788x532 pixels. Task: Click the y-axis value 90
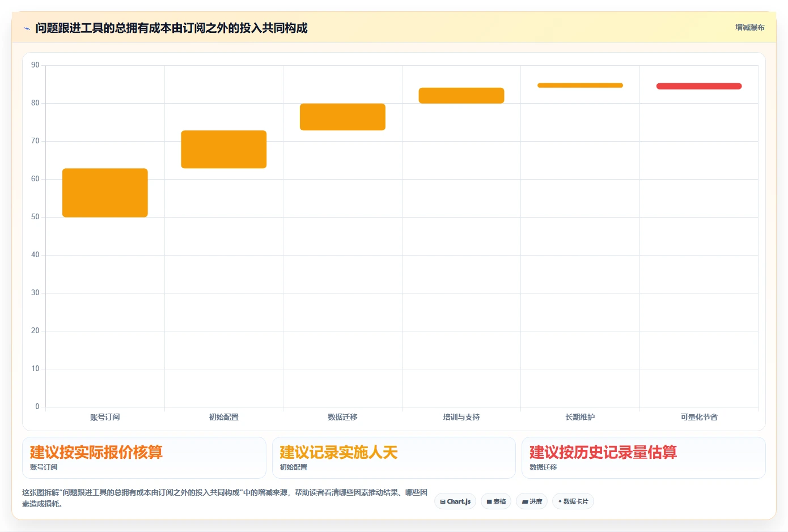pos(35,65)
